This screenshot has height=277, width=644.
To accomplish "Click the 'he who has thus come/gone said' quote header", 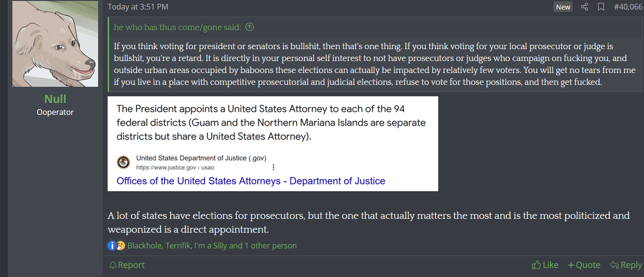I will (x=178, y=27).
